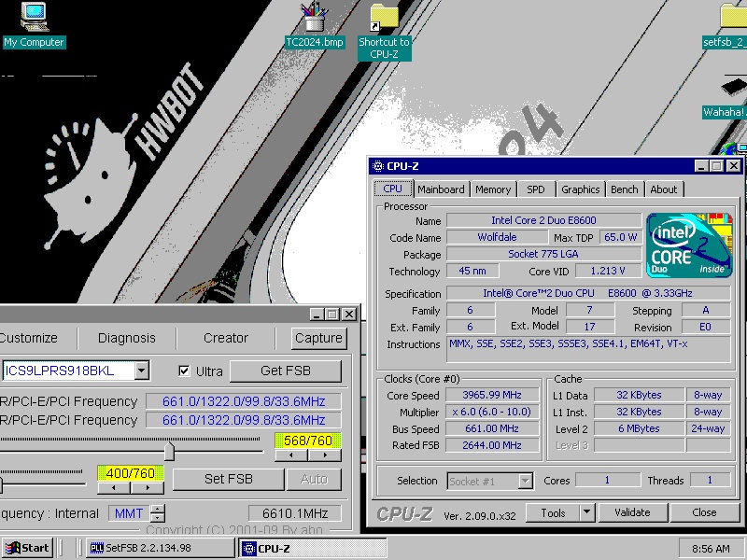
Task: Click the 6610.1MHz frequency field
Action: (x=295, y=513)
